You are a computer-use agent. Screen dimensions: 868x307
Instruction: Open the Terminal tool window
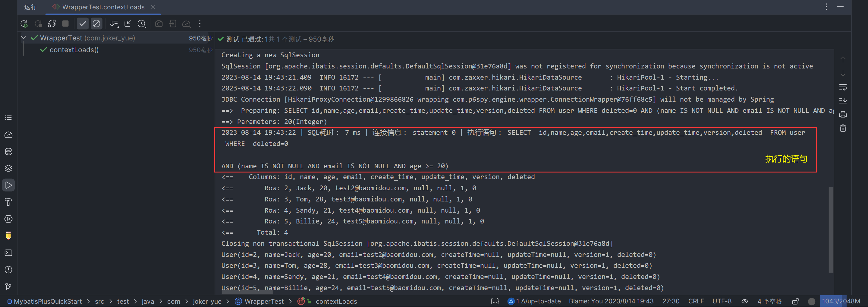coord(8,253)
